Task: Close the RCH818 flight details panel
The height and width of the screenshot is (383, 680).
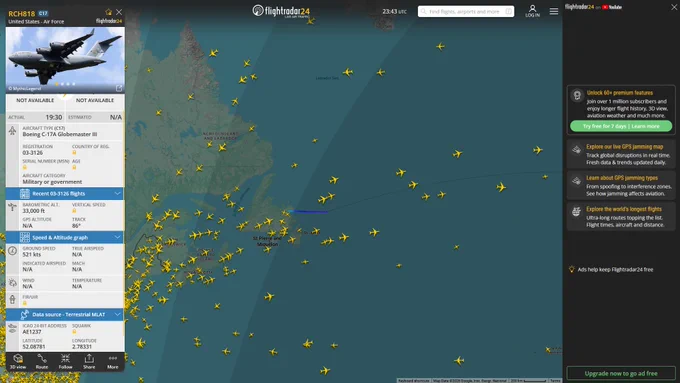Action: coord(119,12)
